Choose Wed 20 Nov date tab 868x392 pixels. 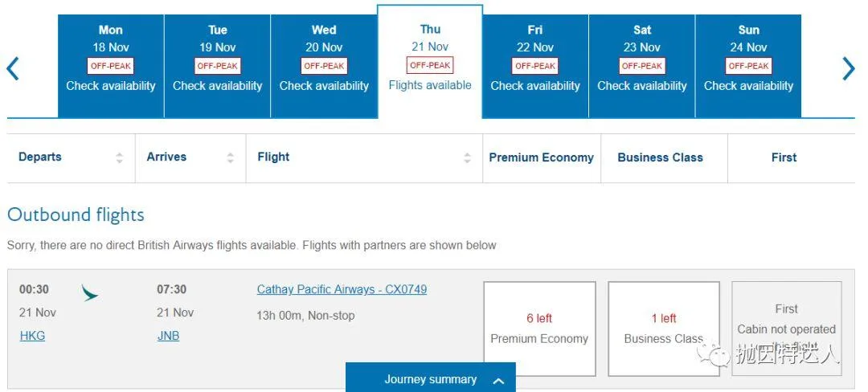(x=324, y=66)
